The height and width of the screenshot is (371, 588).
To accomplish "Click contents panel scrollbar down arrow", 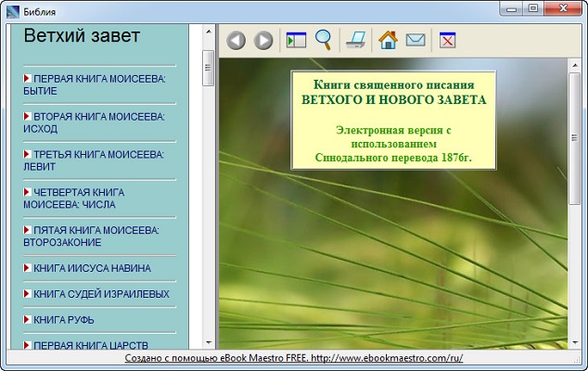I will click(209, 342).
